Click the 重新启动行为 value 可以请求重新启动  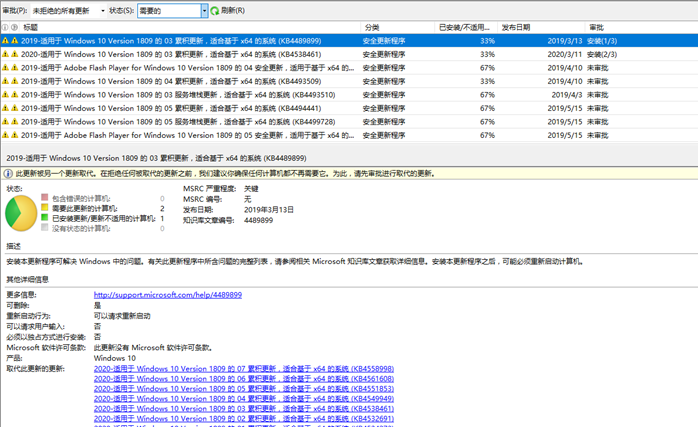click(x=122, y=316)
